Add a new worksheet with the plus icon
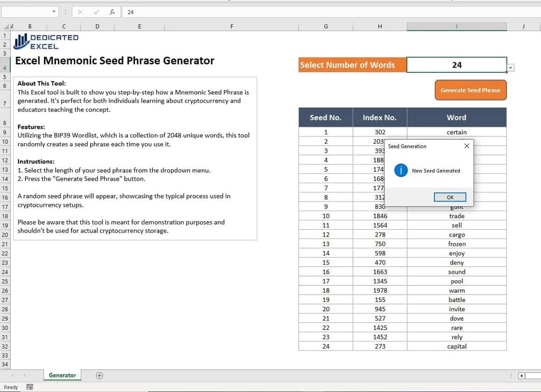The height and width of the screenshot is (392, 541). (x=99, y=375)
